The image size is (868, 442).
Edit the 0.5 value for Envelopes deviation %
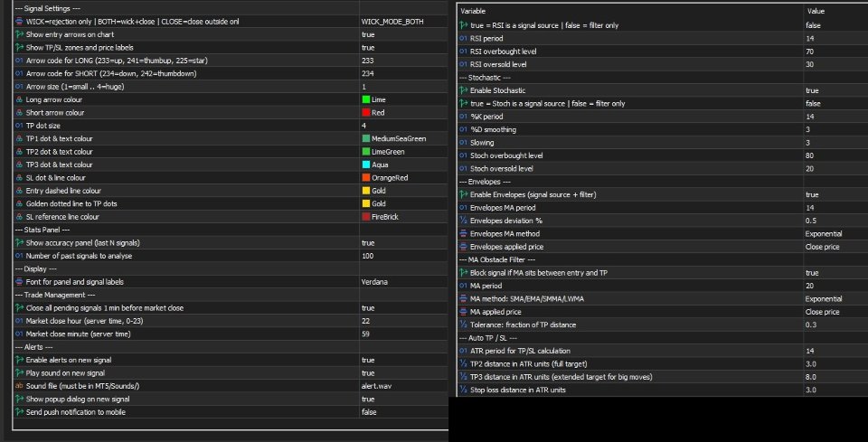pyautogui.click(x=810, y=221)
